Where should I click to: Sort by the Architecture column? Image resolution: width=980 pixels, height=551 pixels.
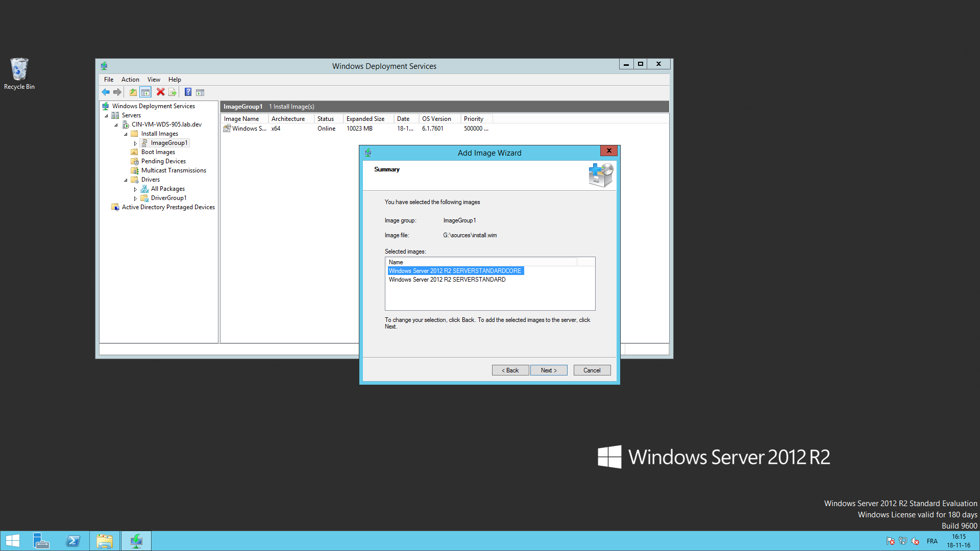click(x=291, y=119)
